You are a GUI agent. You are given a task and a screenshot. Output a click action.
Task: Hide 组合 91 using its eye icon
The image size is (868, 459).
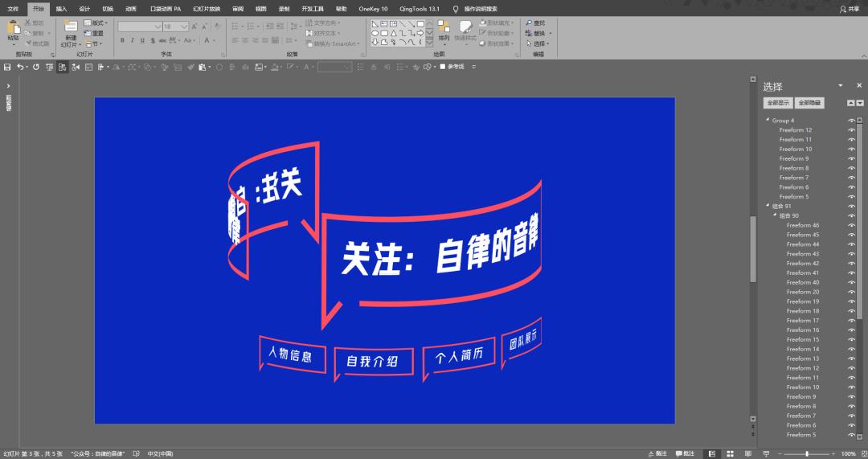pyautogui.click(x=851, y=206)
